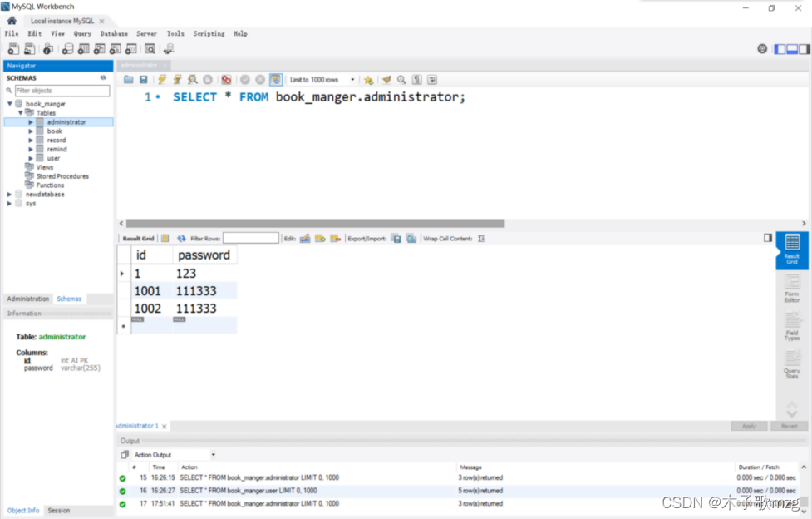812x519 pixels.
Task: Switch to the Session tab
Action: pos(58,511)
